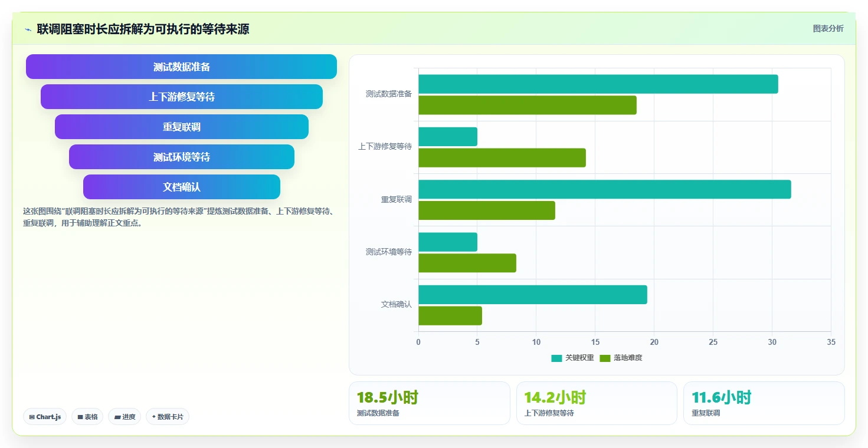868x448 pixels.
Task: Click the 数据卡片 tag chip
Action: click(168, 417)
